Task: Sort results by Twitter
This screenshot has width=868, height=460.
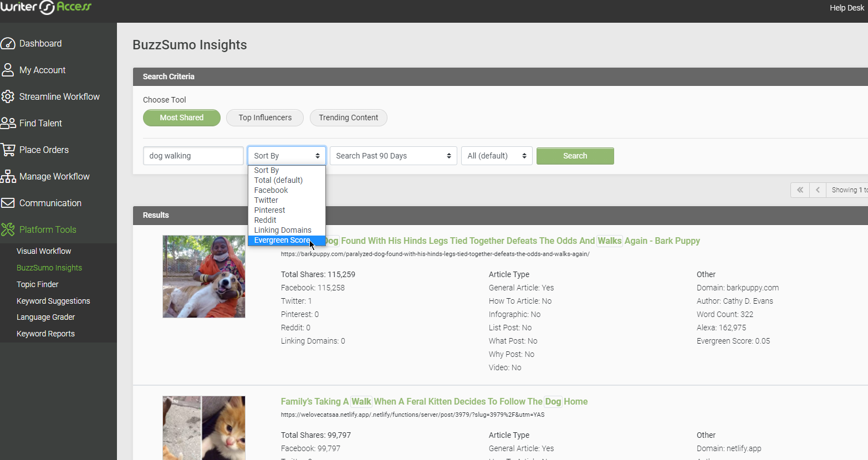Action: (x=287, y=200)
